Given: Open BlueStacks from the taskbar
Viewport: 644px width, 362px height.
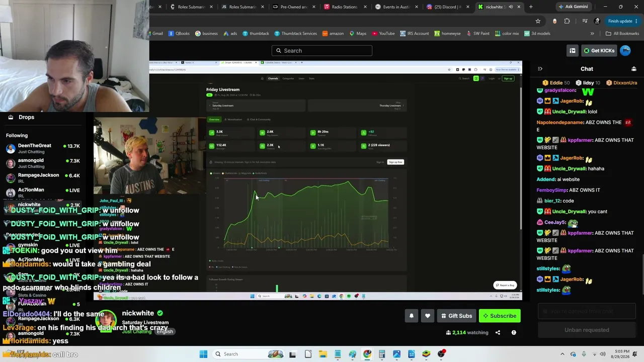Looking at the screenshot, I should pyautogui.click(x=426, y=354).
